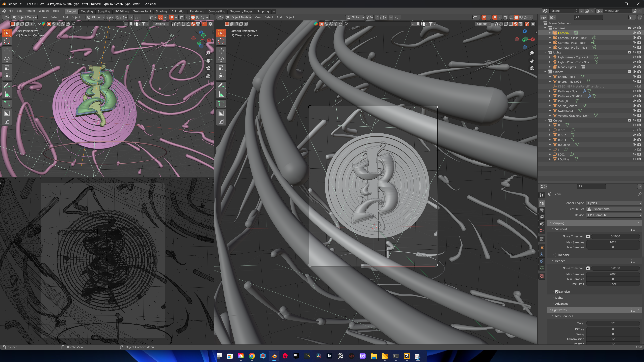Open Render properties tab
The height and width of the screenshot is (362, 644).
(542, 203)
